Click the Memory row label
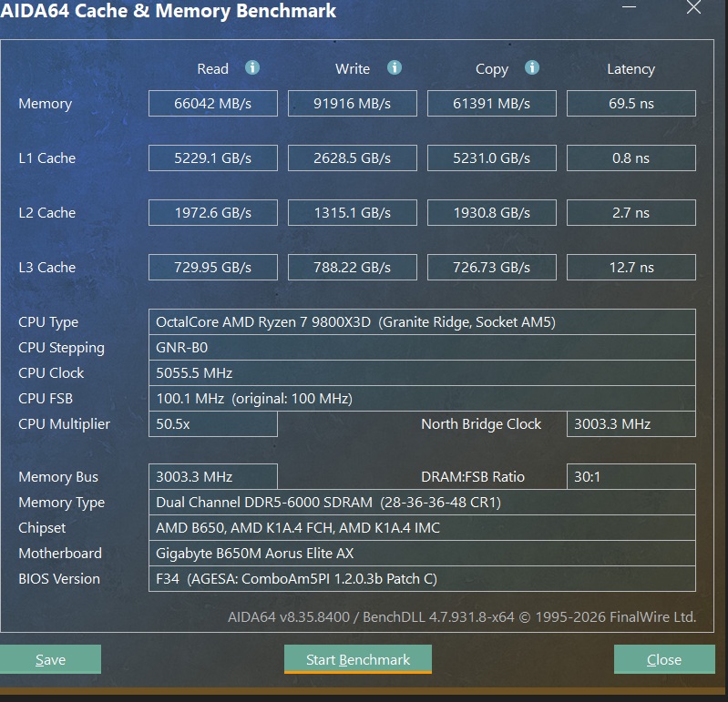728x702 pixels. coord(45,104)
